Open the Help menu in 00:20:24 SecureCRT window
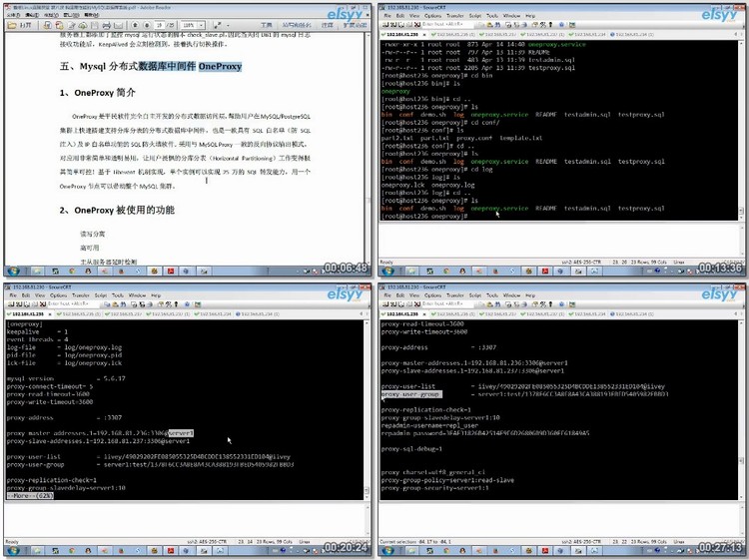The width and height of the screenshot is (749, 560). coord(156,295)
